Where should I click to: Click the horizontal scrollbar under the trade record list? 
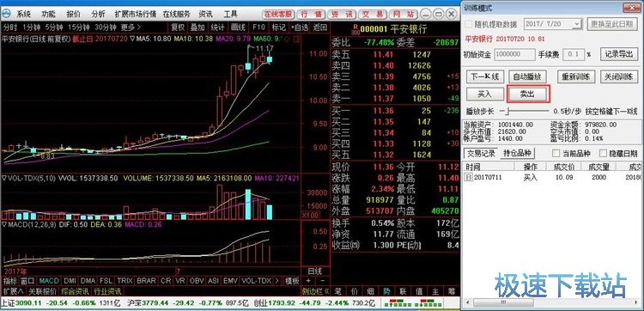coord(552,302)
